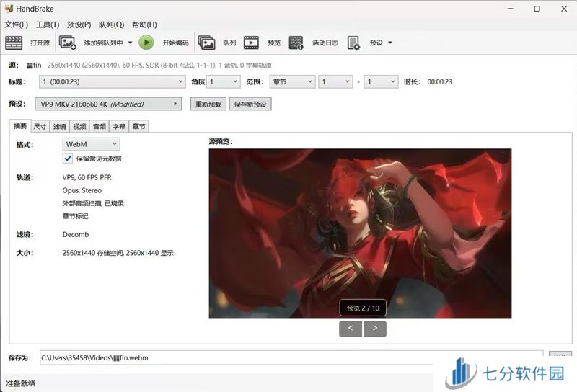Expand the 添加到队列中 dropdown arrow
This screenshot has height=392, width=577.
(130, 43)
